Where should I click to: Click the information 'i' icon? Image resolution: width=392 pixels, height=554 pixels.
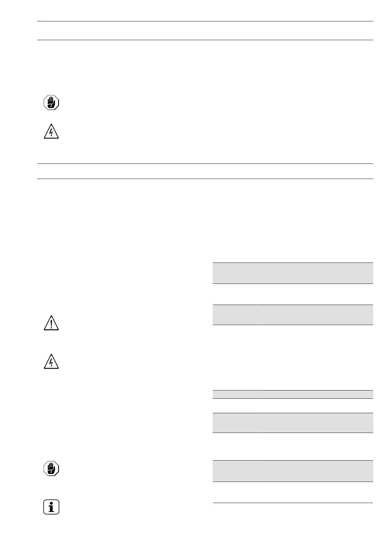point(51,507)
